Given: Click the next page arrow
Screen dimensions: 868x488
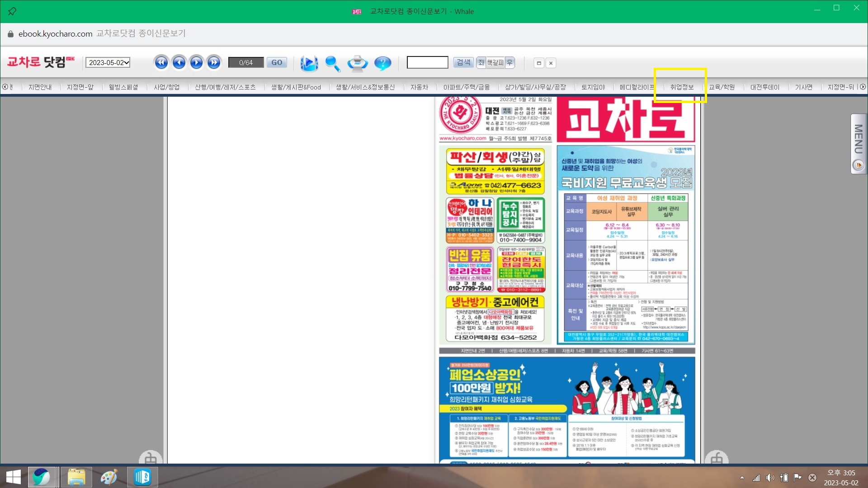Looking at the screenshot, I should [x=196, y=62].
